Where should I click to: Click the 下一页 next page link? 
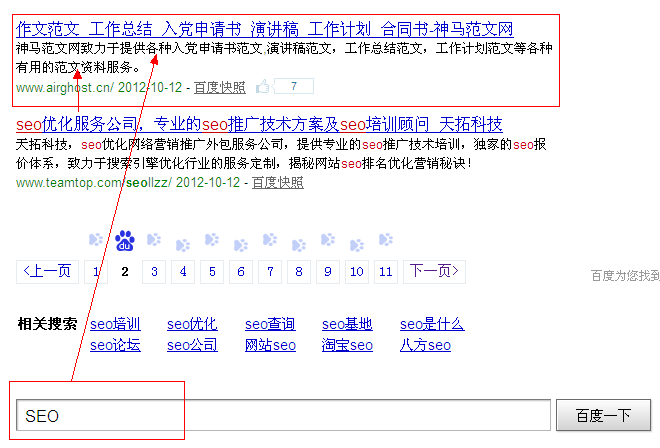(431, 271)
